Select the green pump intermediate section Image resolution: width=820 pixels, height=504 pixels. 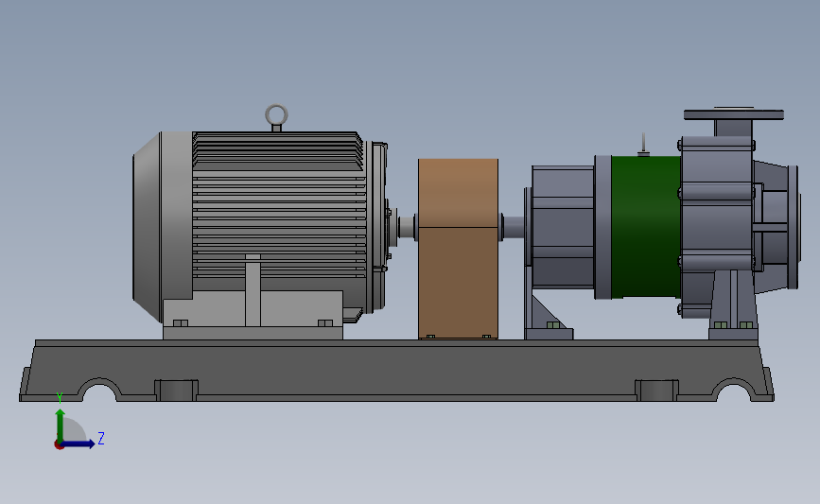(x=646, y=227)
